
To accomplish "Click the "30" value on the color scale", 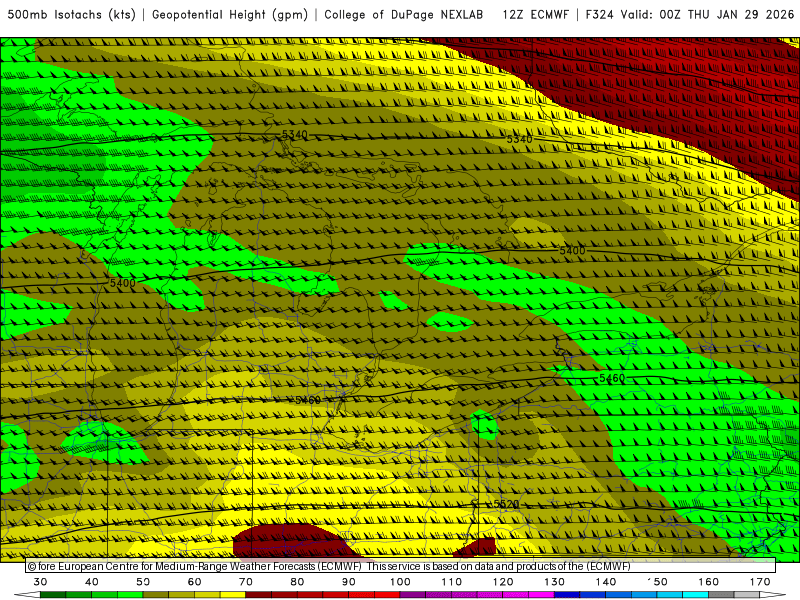I will [40, 582].
